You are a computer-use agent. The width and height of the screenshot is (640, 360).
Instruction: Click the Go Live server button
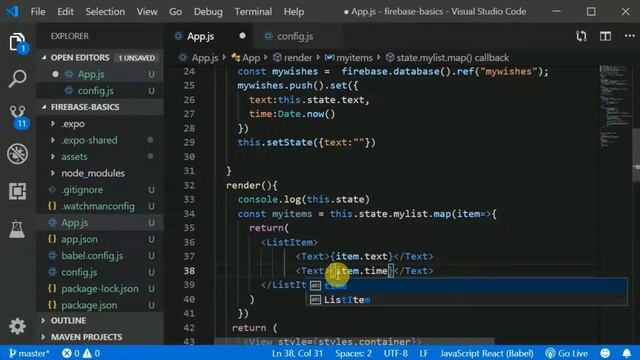pos(567,353)
